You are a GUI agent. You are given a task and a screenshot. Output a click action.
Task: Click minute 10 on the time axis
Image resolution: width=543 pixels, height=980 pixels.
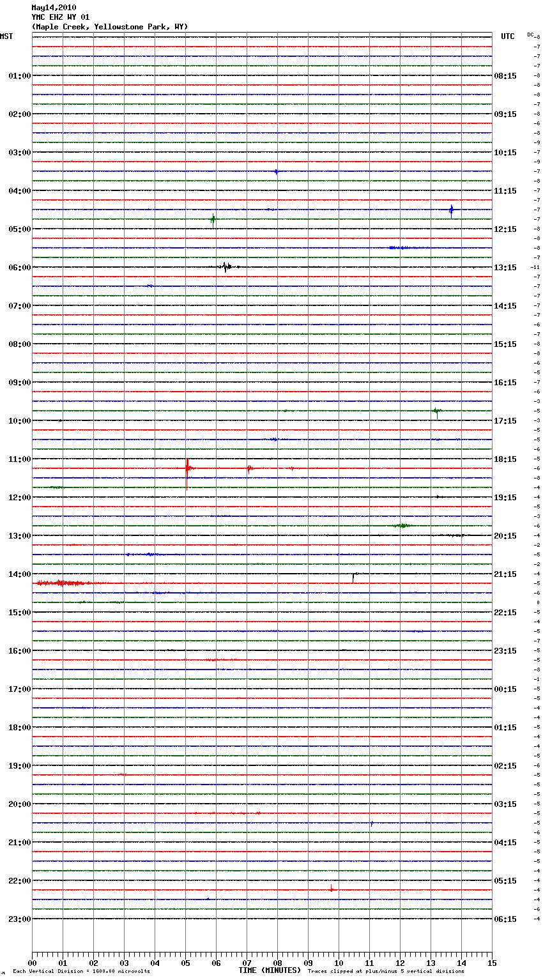(x=339, y=963)
